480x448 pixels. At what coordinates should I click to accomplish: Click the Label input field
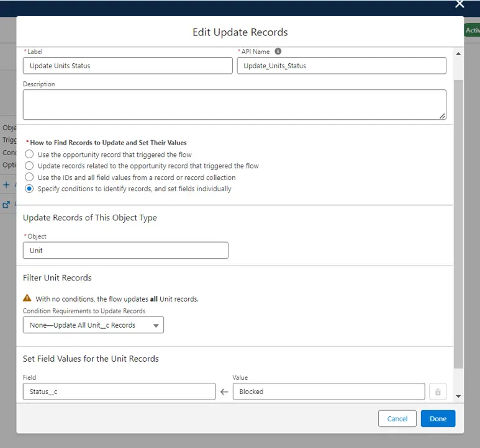(127, 66)
